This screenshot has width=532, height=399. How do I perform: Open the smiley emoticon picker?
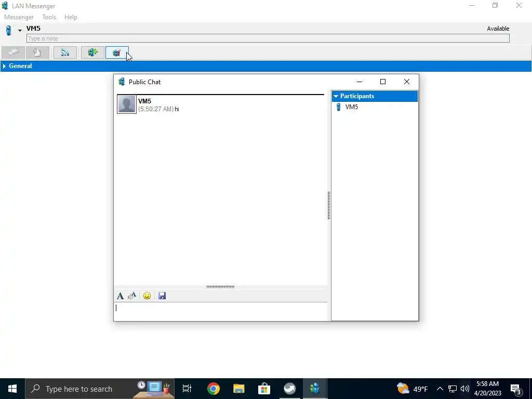point(147,296)
